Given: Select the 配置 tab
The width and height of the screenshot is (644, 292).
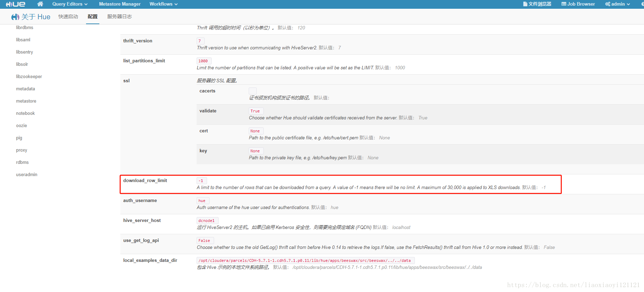Looking at the screenshot, I should click(x=93, y=16).
